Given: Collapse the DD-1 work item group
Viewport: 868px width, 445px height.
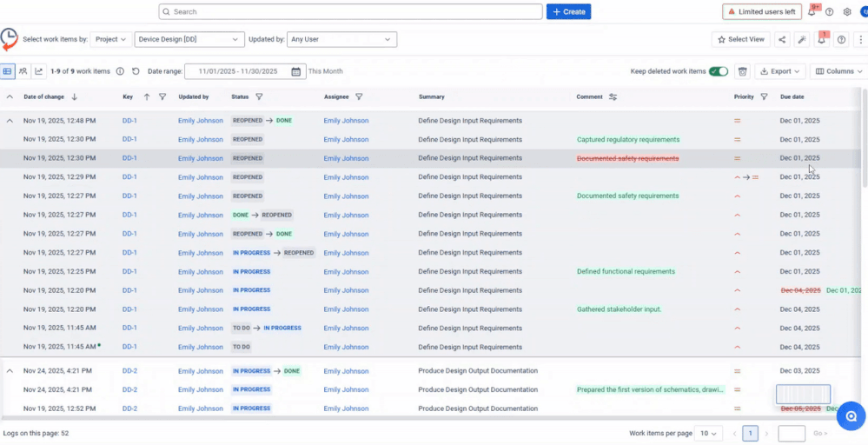Looking at the screenshot, I should pos(10,121).
